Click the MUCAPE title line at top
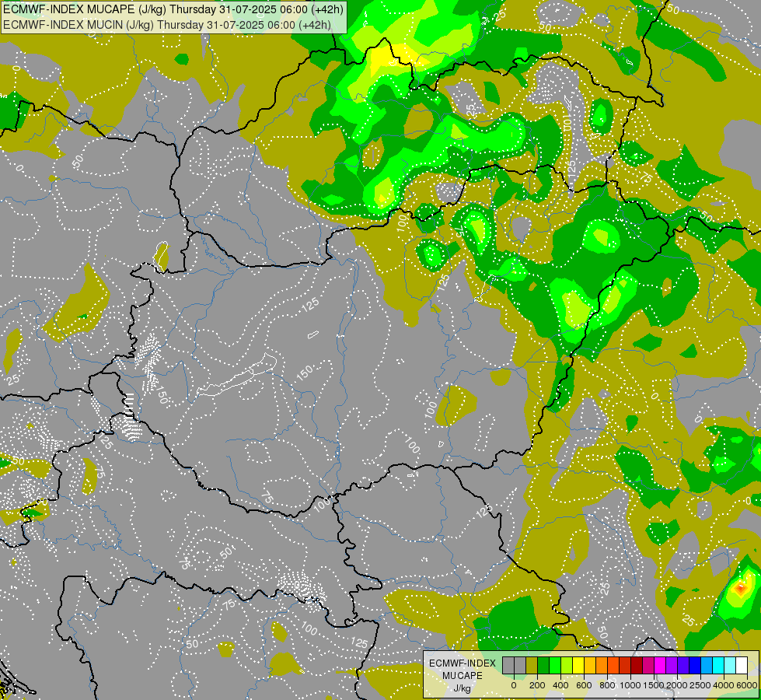The height and width of the screenshot is (700, 761). (x=173, y=9)
